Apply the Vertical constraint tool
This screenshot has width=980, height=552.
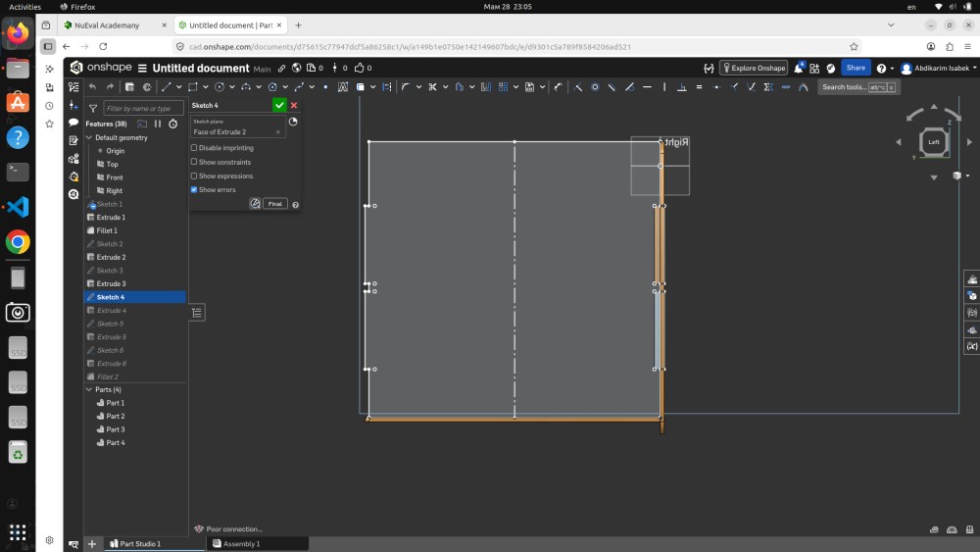click(664, 87)
